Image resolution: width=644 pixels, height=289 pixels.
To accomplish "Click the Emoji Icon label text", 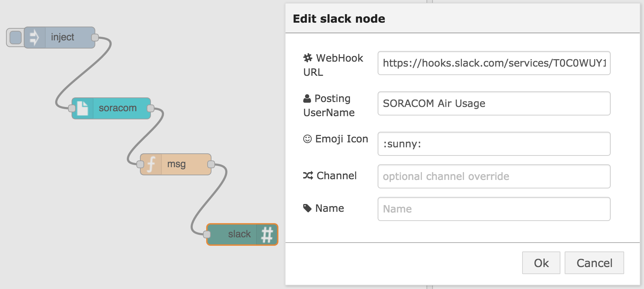I will (342, 139).
